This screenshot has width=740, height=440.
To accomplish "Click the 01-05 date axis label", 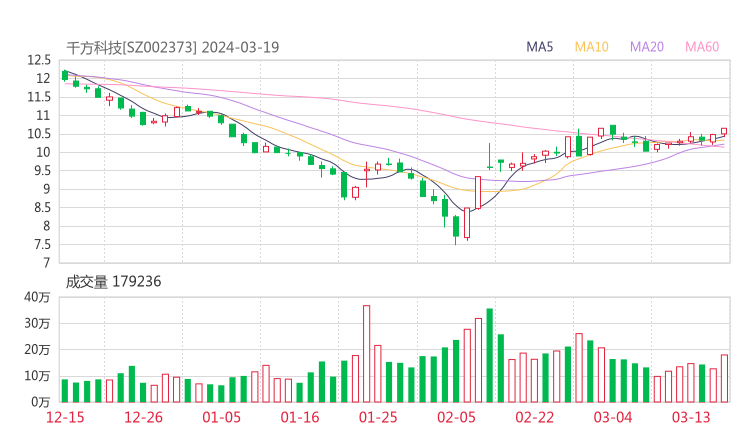I will pyautogui.click(x=221, y=417).
